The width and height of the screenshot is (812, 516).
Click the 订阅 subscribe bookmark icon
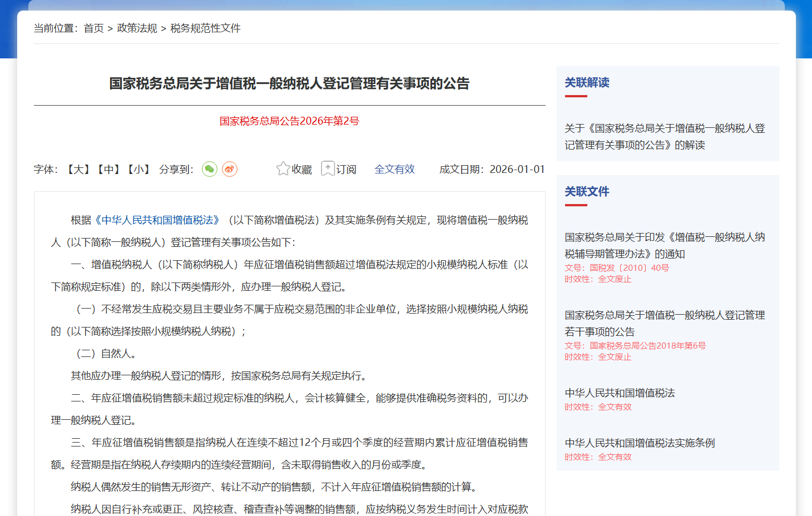point(328,168)
